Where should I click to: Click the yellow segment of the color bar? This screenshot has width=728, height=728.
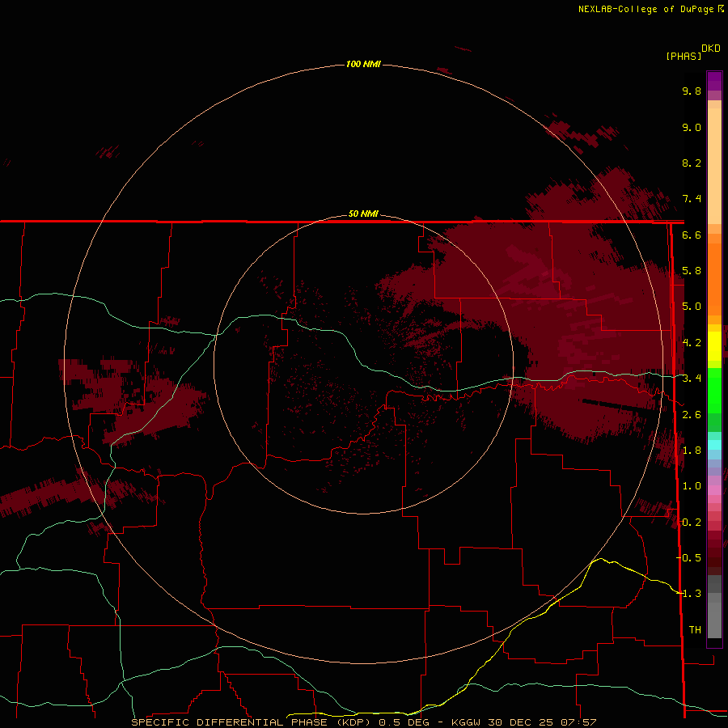[714, 346]
